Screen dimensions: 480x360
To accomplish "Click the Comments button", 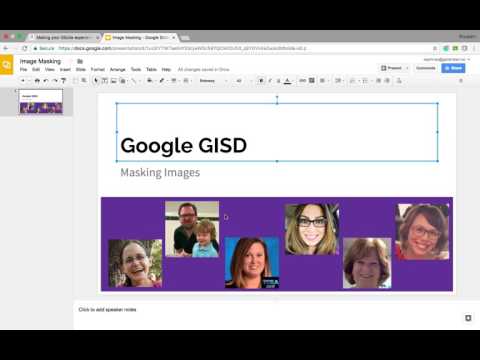I will tap(426, 68).
